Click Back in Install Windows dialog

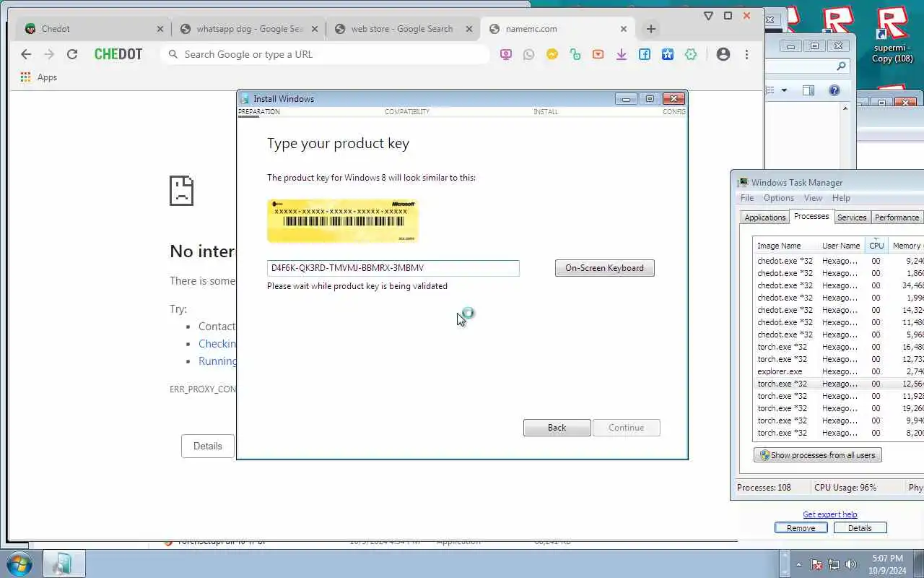coord(557,428)
